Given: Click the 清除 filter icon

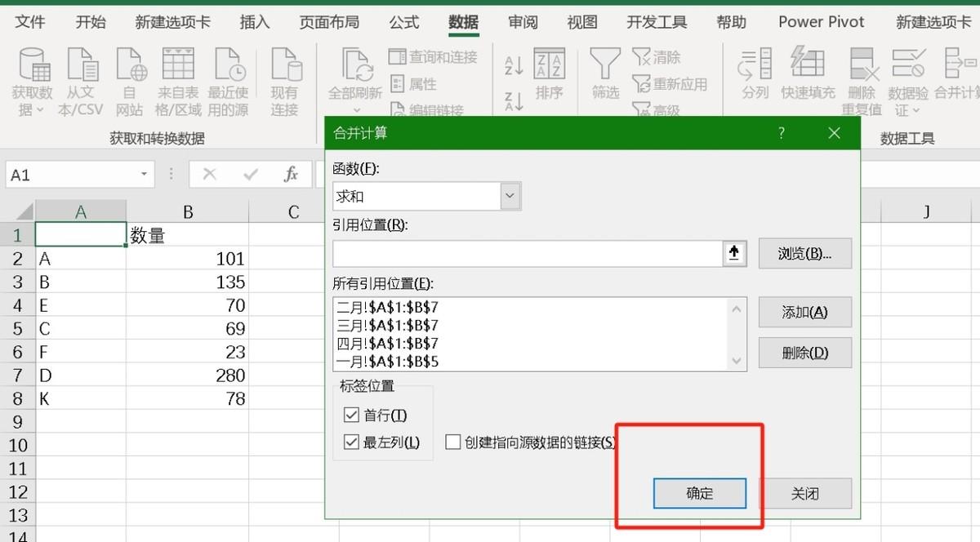Looking at the screenshot, I should coord(657,57).
